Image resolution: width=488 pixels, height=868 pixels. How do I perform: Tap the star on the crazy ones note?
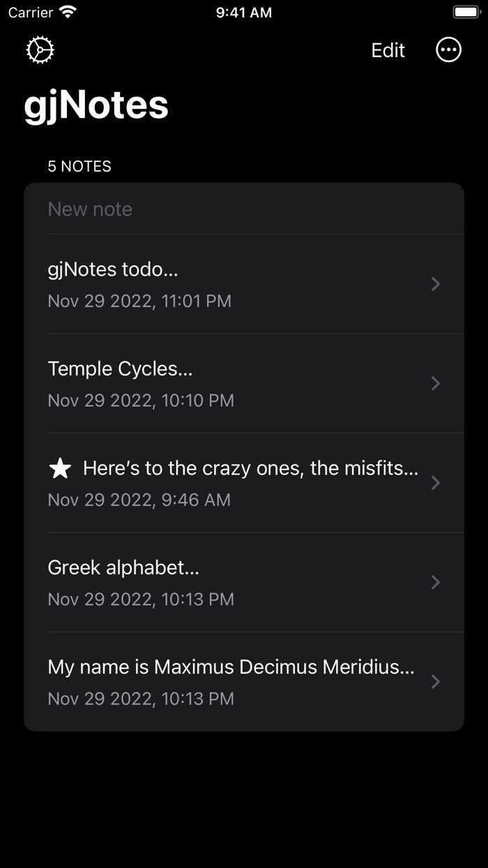tap(60, 468)
